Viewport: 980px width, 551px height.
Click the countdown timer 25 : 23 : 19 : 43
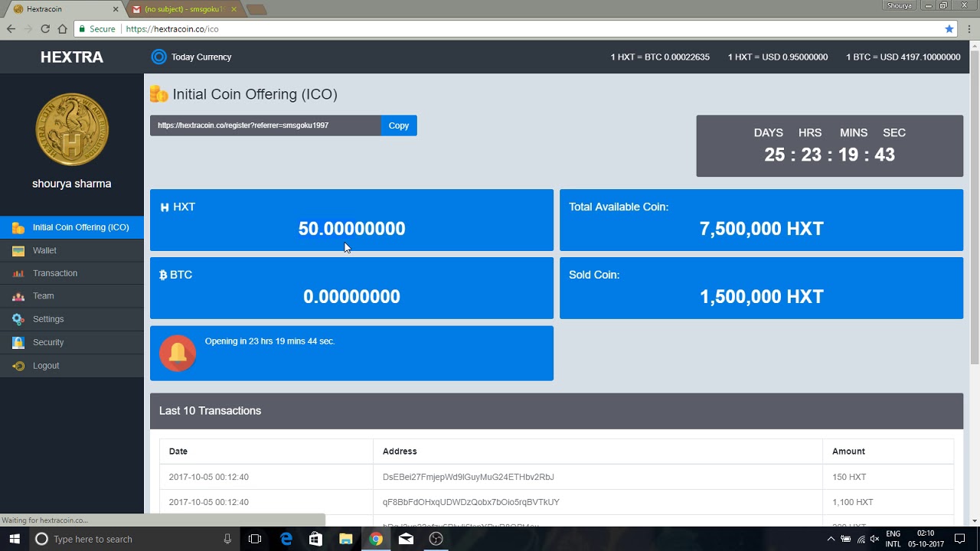pyautogui.click(x=829, y=155)
